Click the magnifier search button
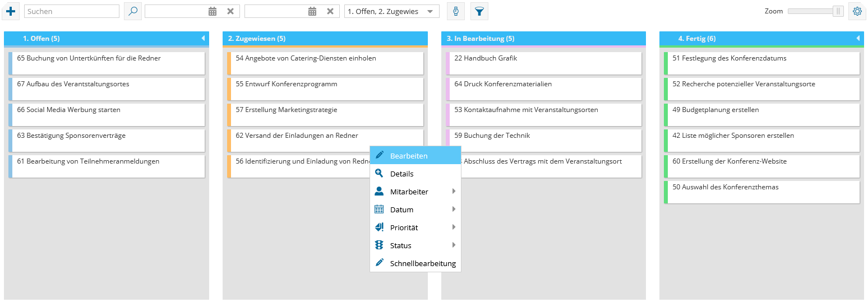868x307 pixels. (x=133, y=11)
